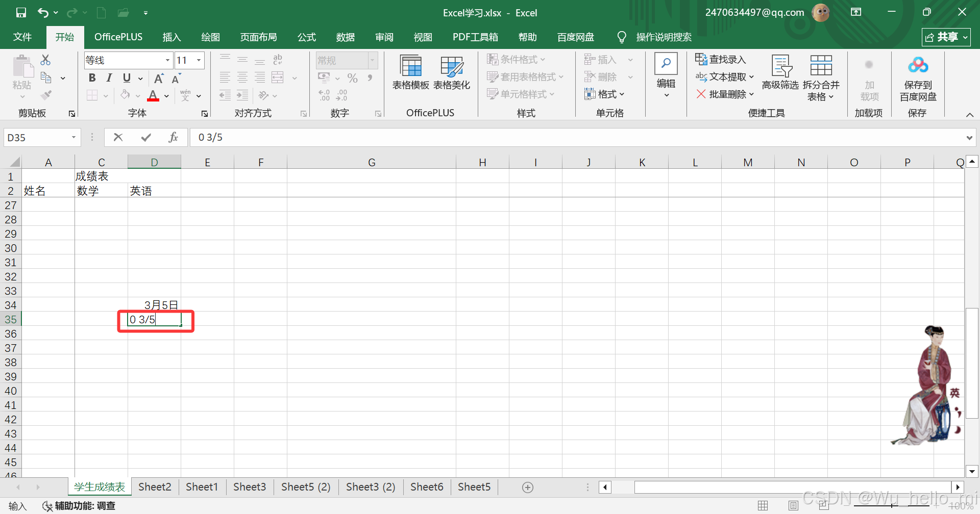Open 拆分合并表格 dropdown
The image size is (980, 514).
click(821, 78)
